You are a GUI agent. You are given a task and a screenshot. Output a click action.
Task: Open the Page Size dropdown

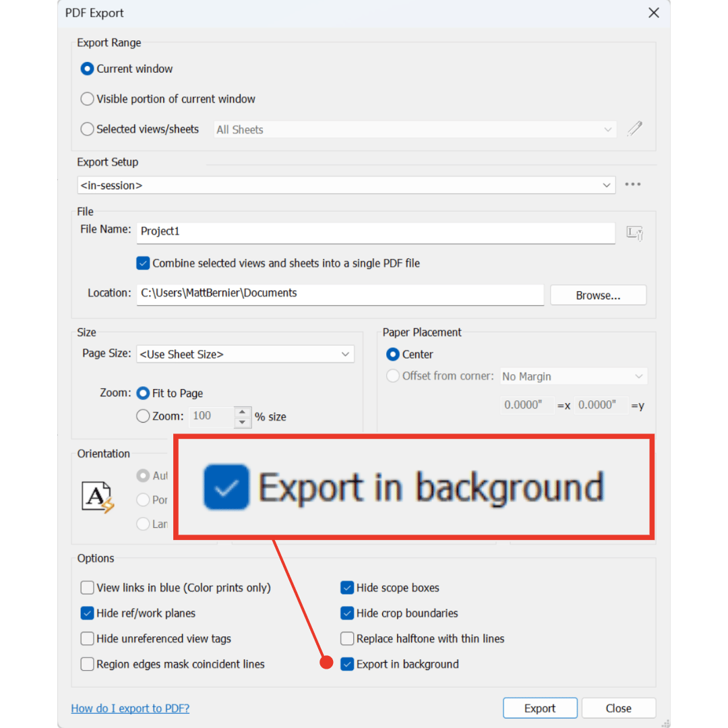(x=345, y=354)
